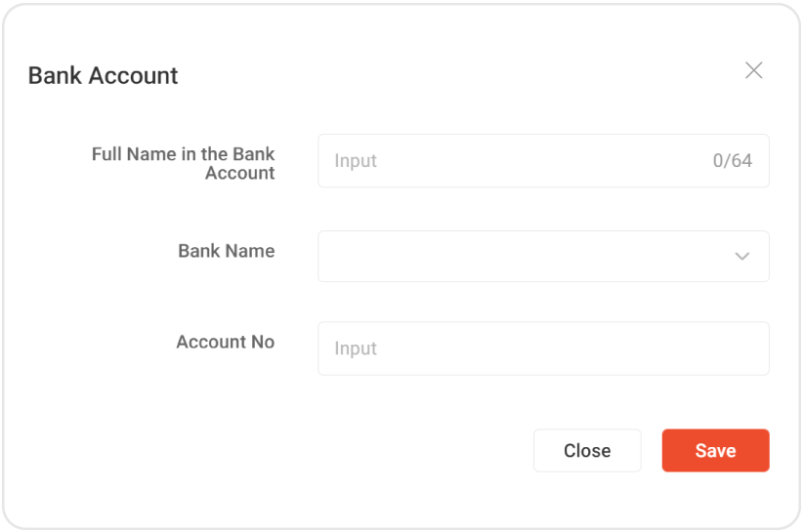
Task: Focus the Account No input field
Action: pos(543,348)
